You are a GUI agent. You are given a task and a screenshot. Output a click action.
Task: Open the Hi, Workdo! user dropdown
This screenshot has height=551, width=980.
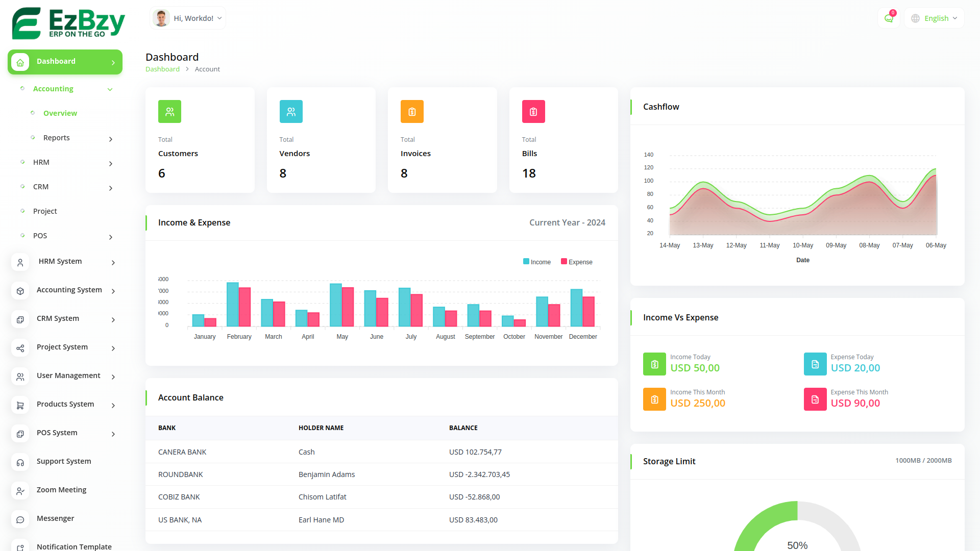pos(188,18)
